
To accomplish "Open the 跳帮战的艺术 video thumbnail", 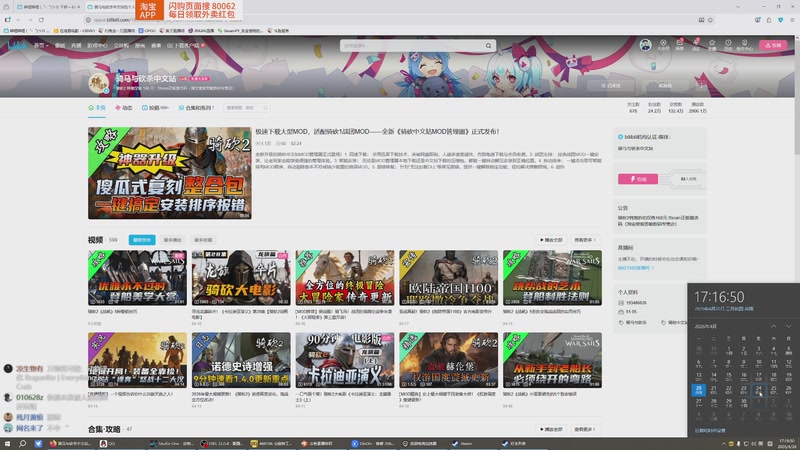I will (x=552, y=278).
